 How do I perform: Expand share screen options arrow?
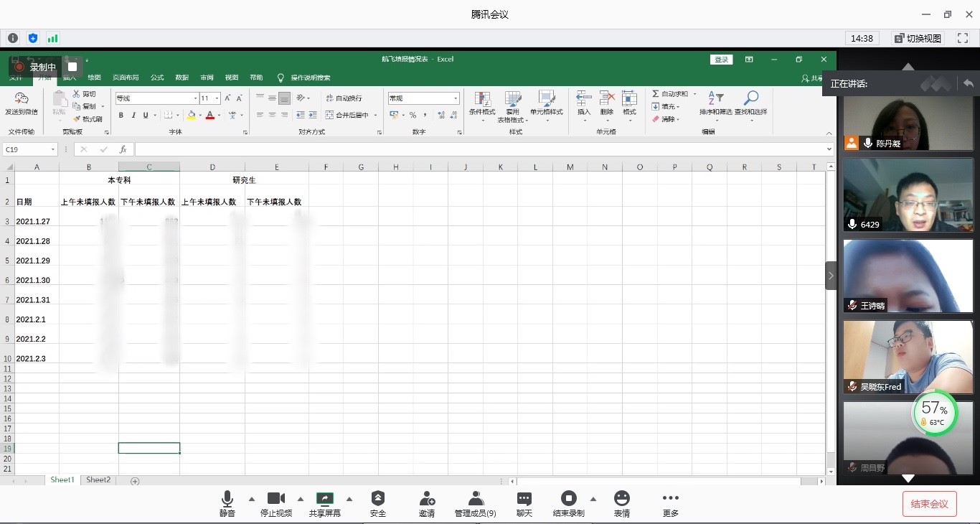(x=349, y=499)
